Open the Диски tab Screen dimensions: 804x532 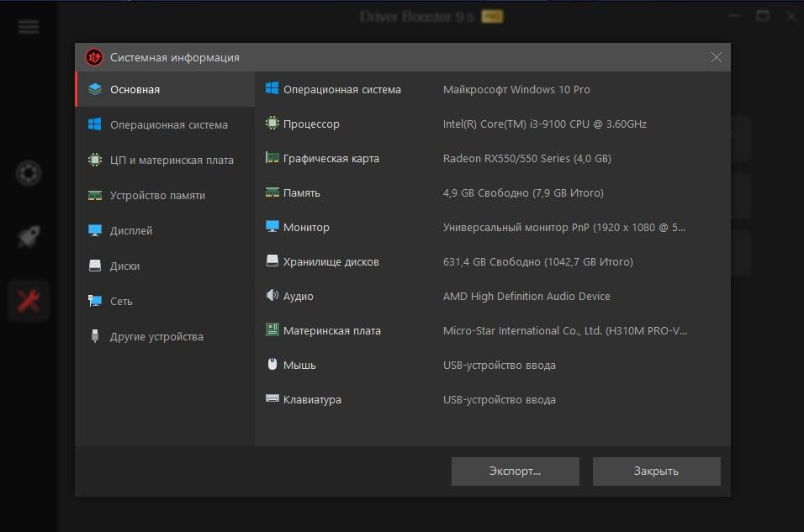(x=165, y=266)
